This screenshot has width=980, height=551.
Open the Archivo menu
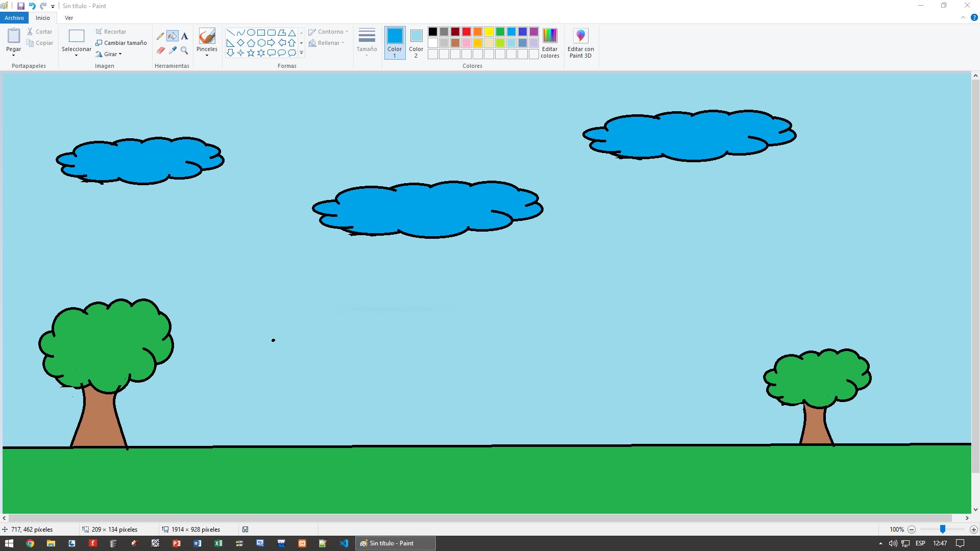pyautogui.click(x=14, y=18)
